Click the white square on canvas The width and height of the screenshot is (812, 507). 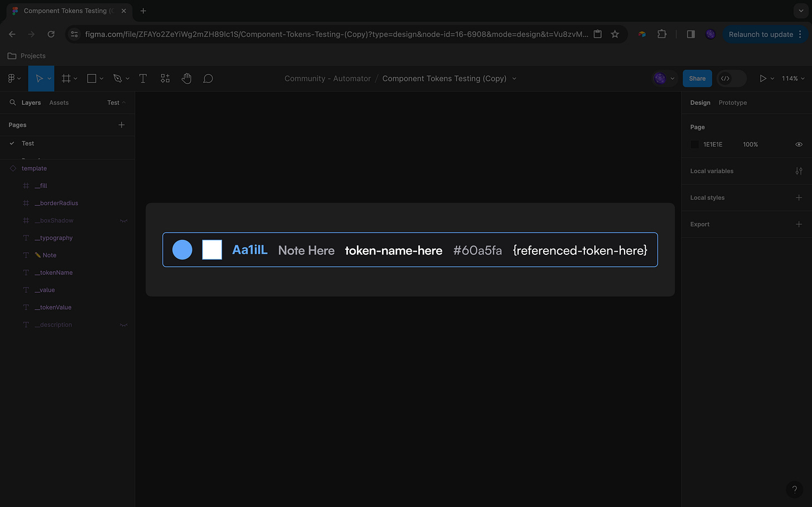tap(212, 250)
